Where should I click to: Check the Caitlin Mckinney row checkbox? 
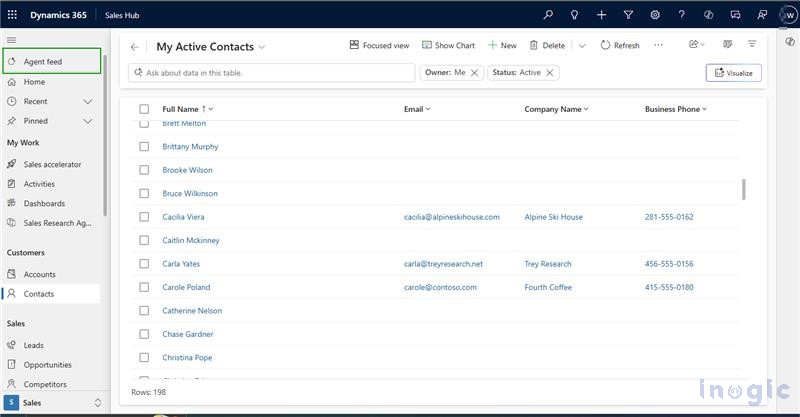[x=144, y=240]
